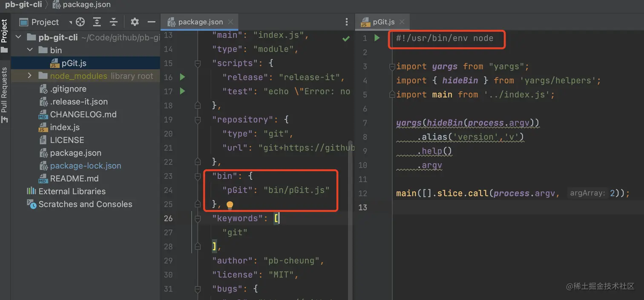644x300 pixels.
Task: Click the Select Opened File target icon
Action: coord(80,22)
